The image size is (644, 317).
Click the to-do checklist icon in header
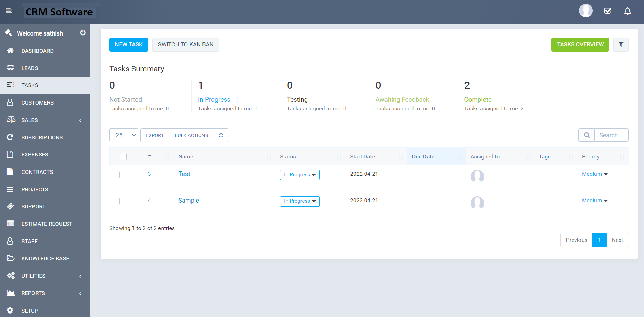pos(607,11)
